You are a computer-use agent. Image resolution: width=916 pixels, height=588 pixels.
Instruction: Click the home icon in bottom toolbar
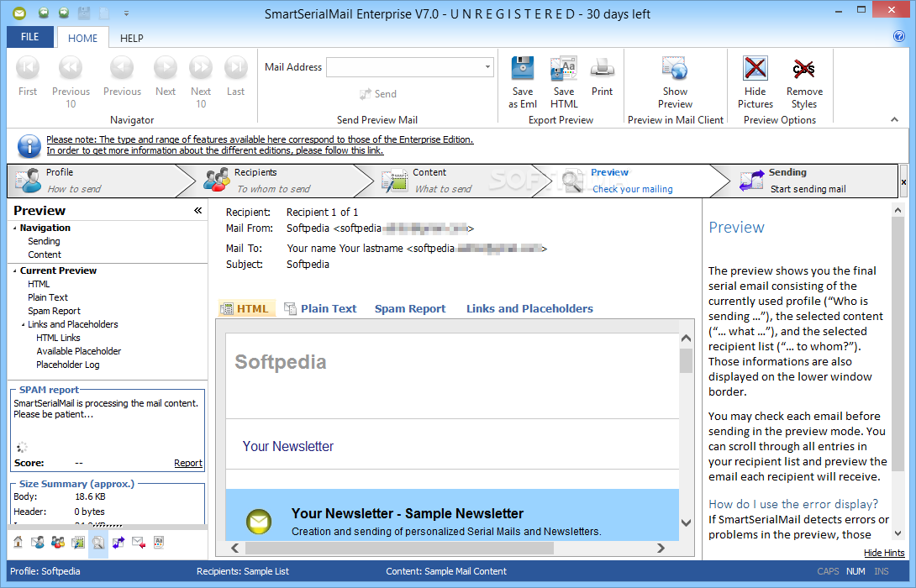tap(18, 542)
